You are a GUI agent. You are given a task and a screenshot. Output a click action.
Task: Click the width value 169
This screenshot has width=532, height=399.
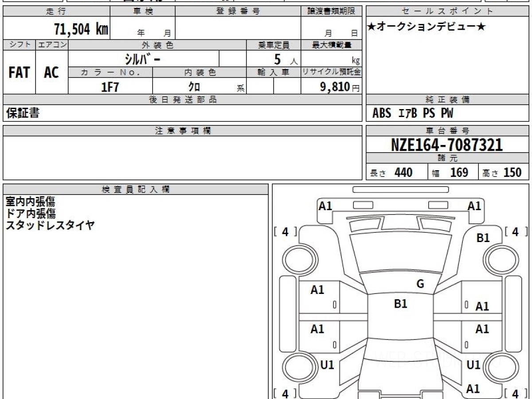point(459,172)
